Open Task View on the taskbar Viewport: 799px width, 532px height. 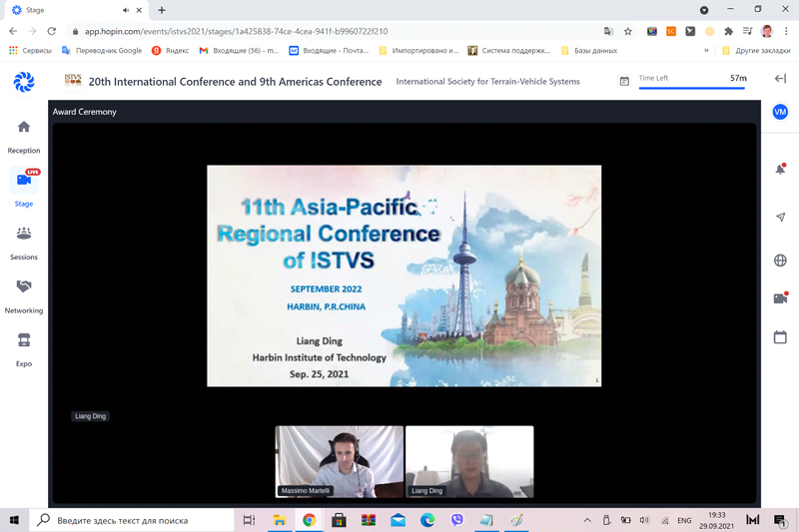click(x=249, y=520)
